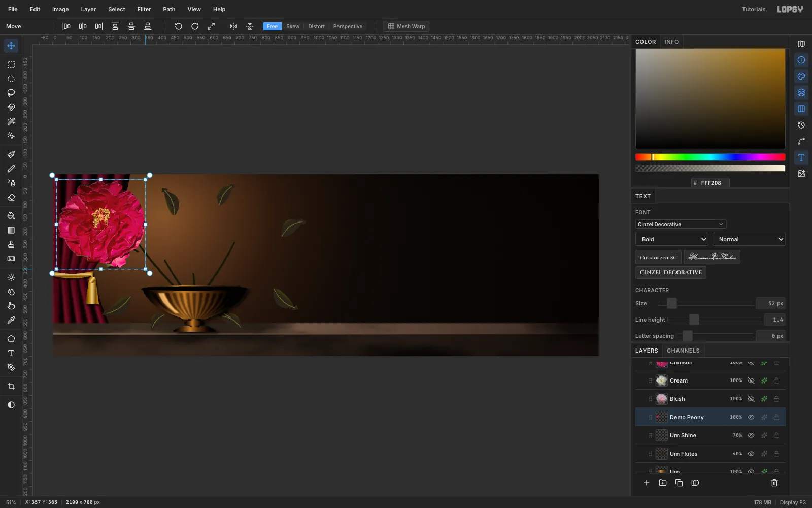Viewport: 812px width, 508px height.
Task: Open the Normal font style dropdown
Action: 749,239
